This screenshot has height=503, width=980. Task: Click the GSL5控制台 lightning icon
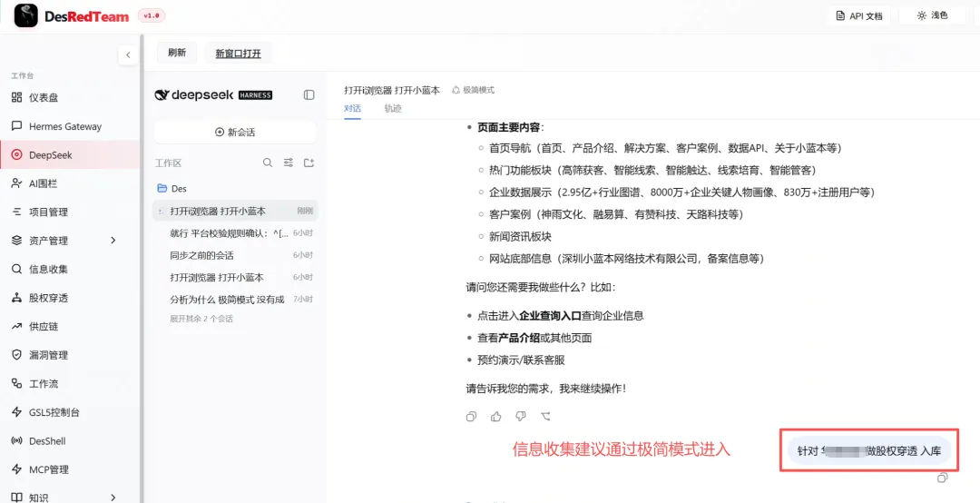[17, 412]
